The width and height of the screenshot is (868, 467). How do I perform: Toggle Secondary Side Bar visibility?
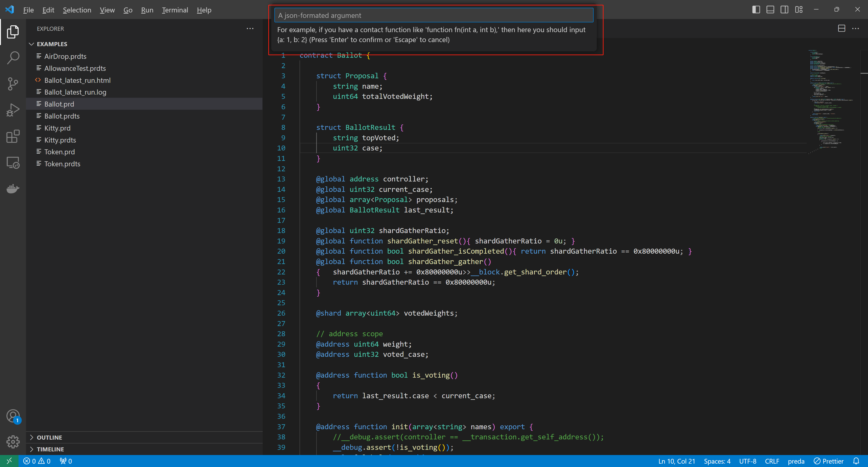(784, 10)
